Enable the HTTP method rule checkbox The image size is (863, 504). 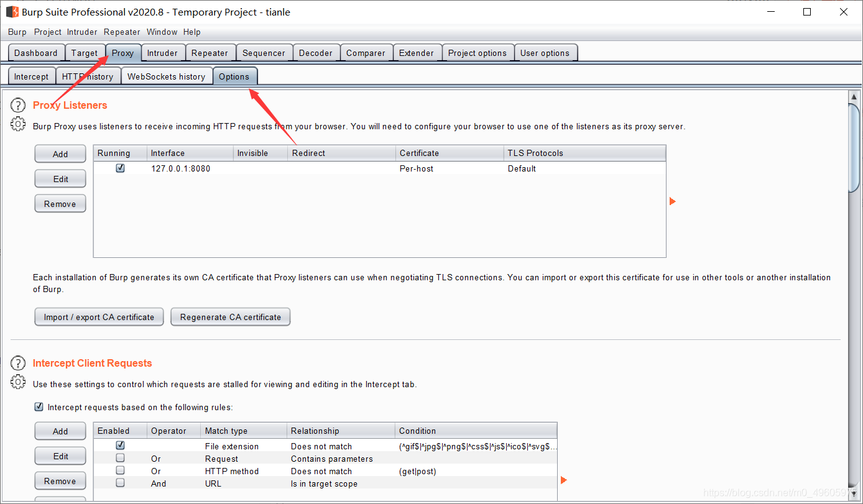click(x=121, y=470)
